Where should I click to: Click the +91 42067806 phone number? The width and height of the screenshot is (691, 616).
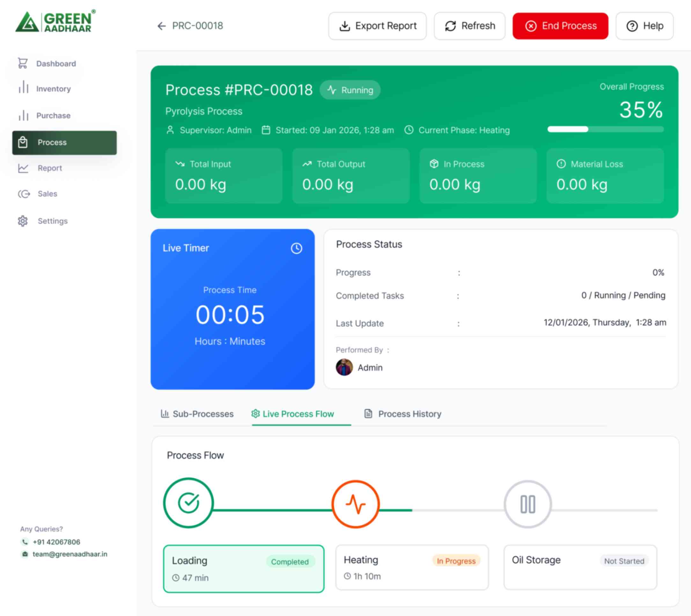pyautogui.click(x=56, y=542)
